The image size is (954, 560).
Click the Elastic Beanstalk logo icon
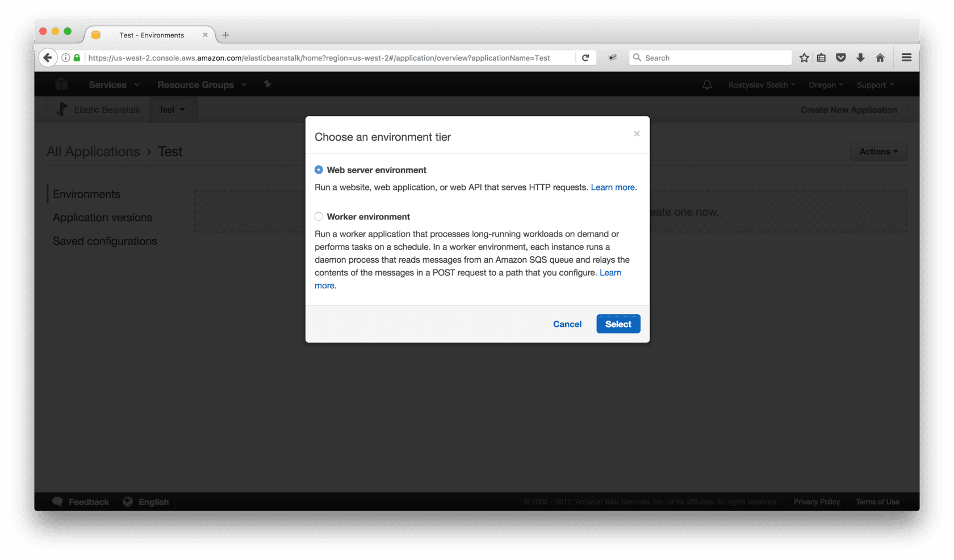[62, 110]
